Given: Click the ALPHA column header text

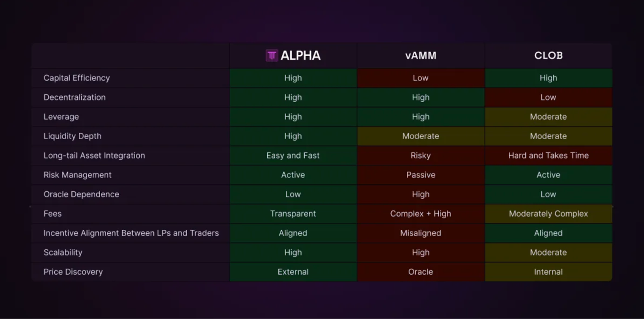Looking at the screenshot, I should 300,56.
